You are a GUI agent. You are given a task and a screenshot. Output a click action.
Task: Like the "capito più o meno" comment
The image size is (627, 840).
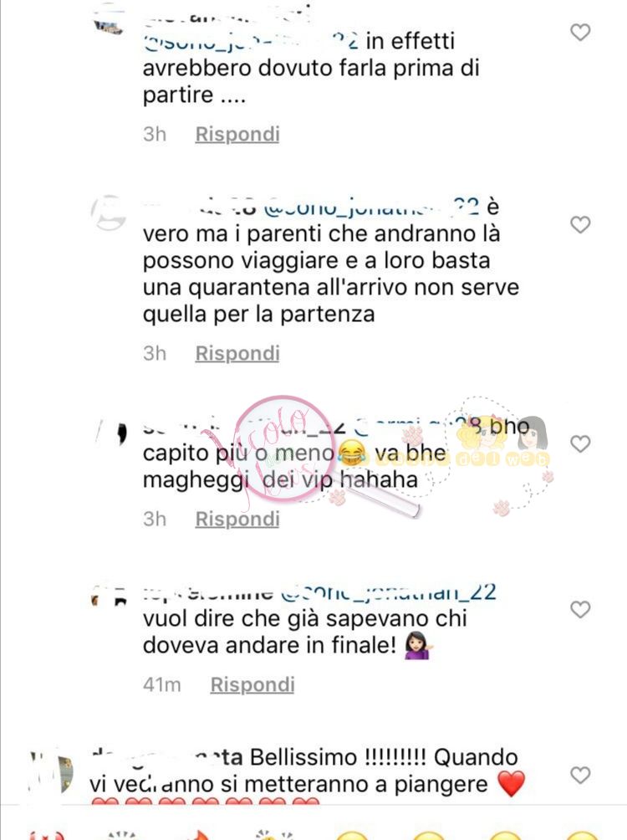pos(580,444)
